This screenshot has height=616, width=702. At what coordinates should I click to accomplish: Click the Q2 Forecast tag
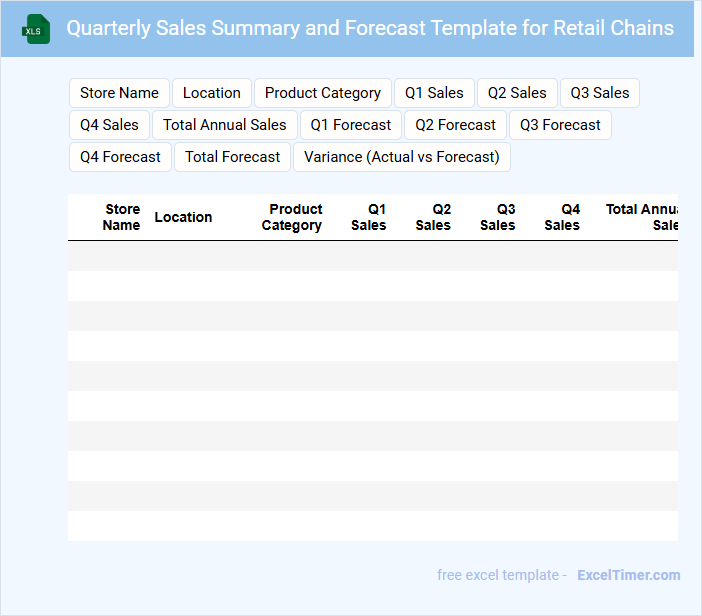tap(455, 125)
